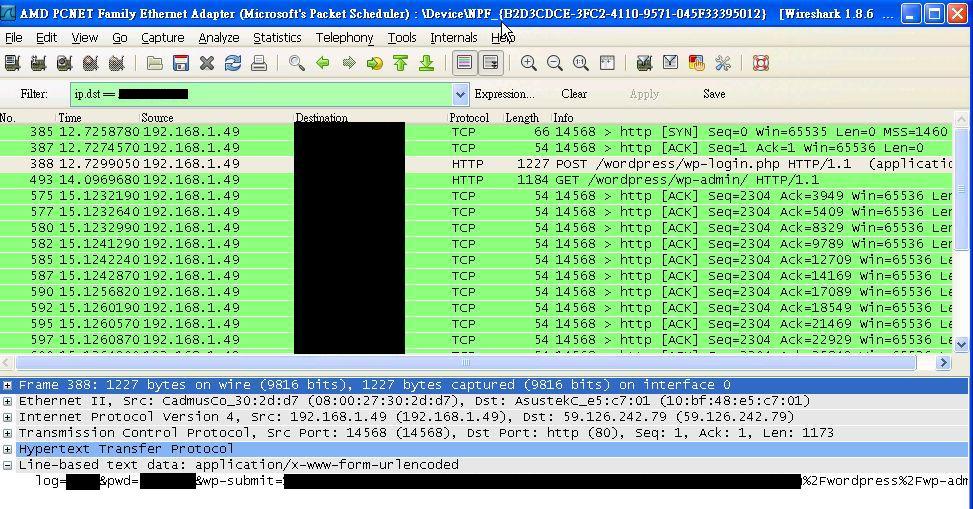
Task: Click the Save filter button
Action: [714, 94]
